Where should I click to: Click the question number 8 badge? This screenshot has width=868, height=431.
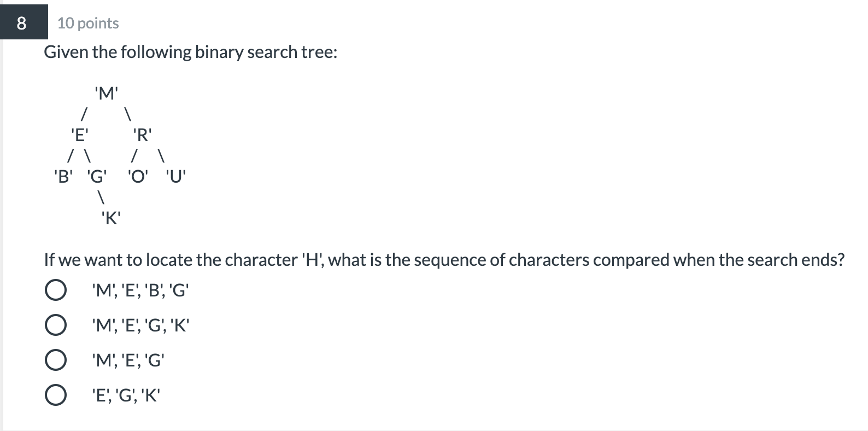tap(21, 22)
